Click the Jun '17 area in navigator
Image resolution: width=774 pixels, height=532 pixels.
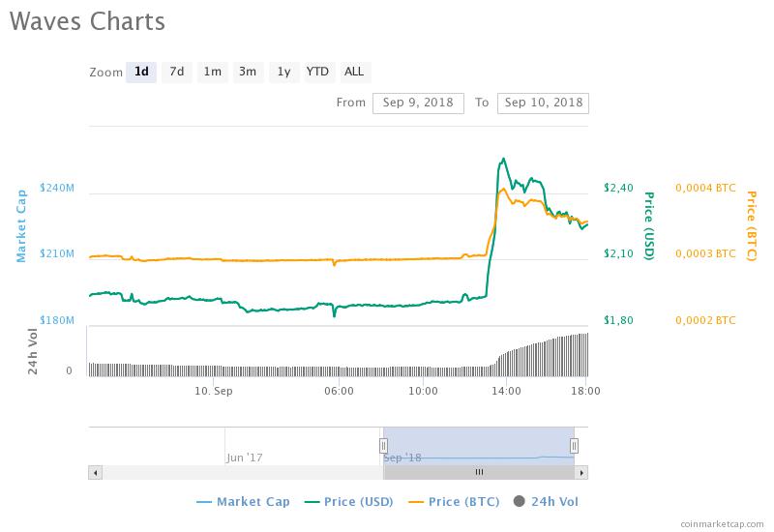click(x=244, y=457)
